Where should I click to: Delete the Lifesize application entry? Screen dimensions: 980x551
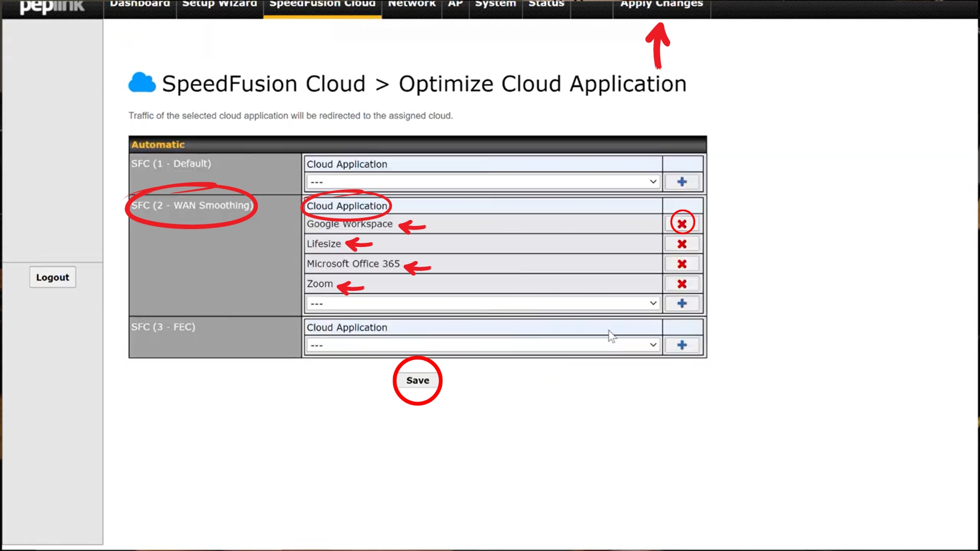[682, 244]
